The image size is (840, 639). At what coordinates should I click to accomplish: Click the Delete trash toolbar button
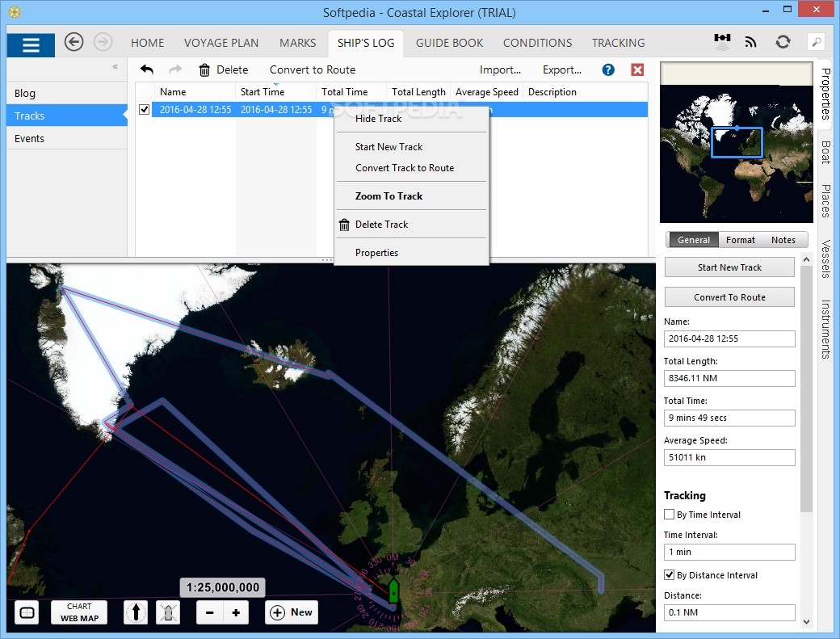(224, 69)
